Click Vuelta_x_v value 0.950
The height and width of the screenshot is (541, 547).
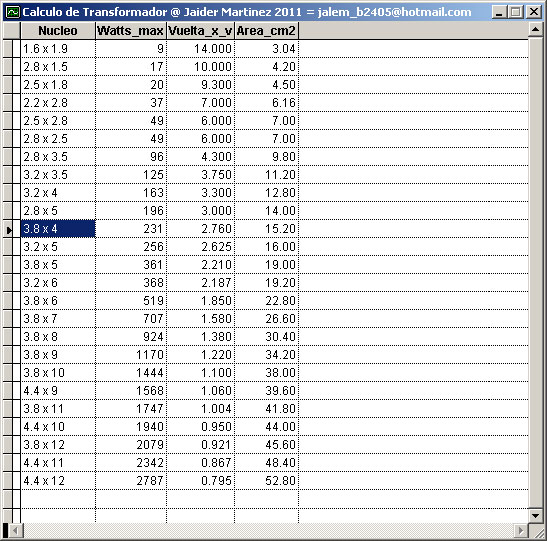point(201,427)
